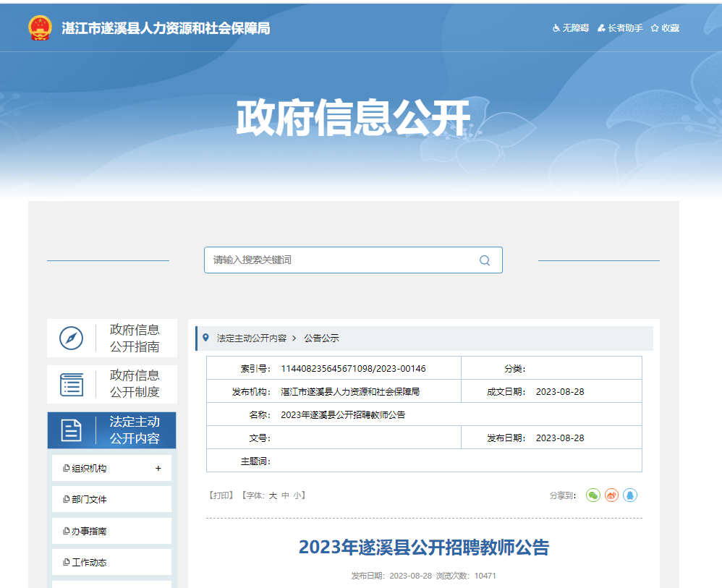This screenshot has height=588, width=722.
Task: Share the announcement to WeChat
Action: click(x=593, y=495)
